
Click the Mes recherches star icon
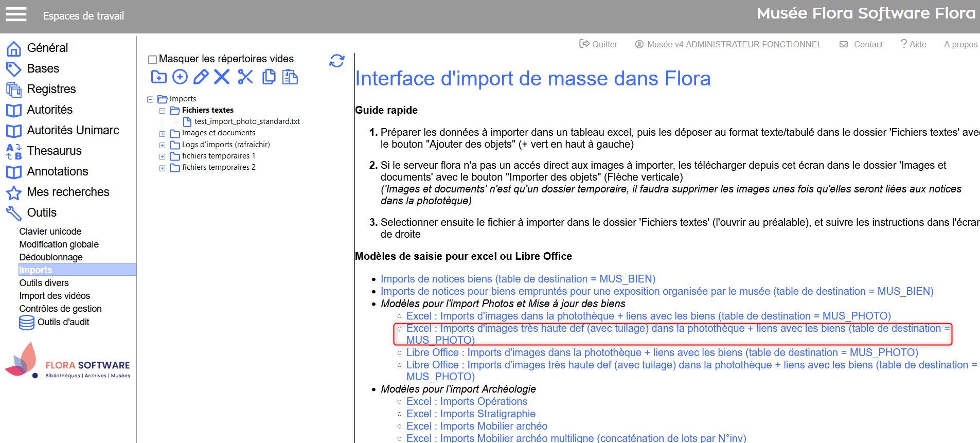click(x=14, y=192)
